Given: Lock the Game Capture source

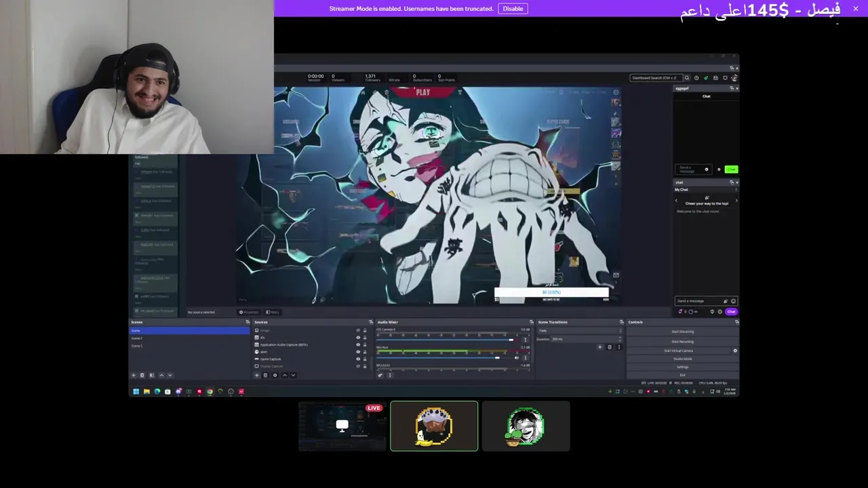Looking at the screenshot, I should 365,359.
